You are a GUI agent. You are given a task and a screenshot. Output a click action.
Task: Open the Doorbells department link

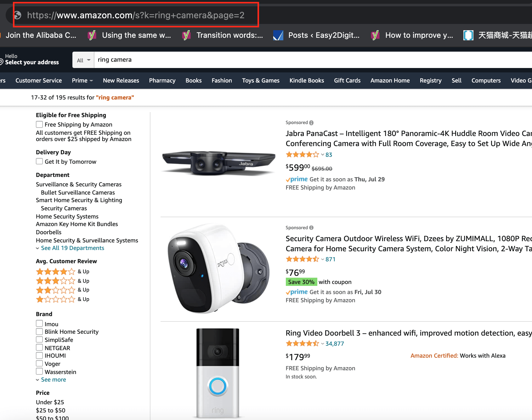pyautogui.click(x=49, y=232)
